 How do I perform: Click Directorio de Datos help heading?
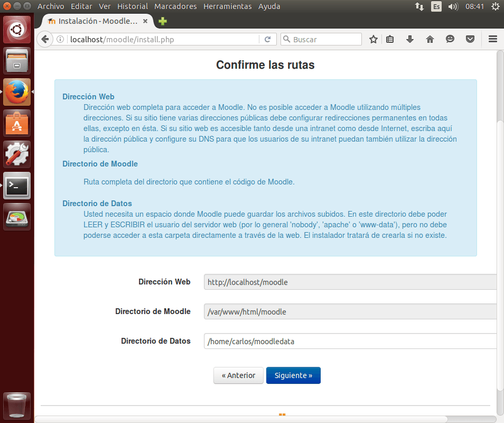tap(97, 204)
